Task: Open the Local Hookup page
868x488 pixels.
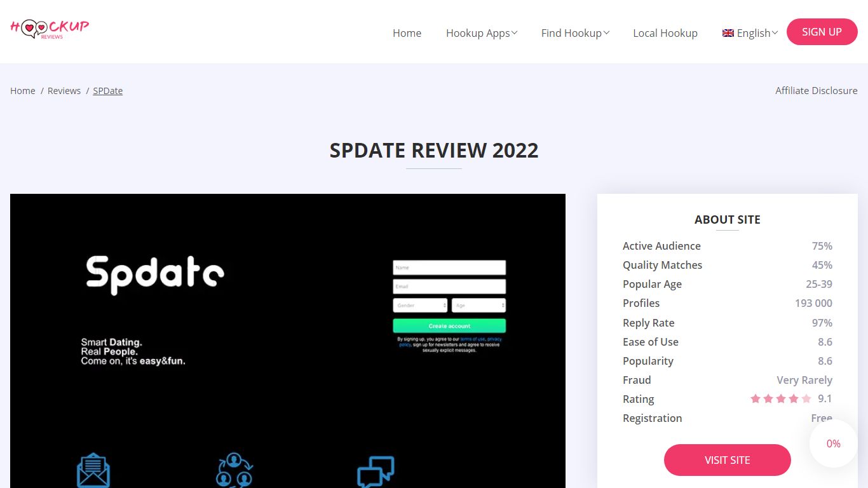Action: [x=665, y=33]
